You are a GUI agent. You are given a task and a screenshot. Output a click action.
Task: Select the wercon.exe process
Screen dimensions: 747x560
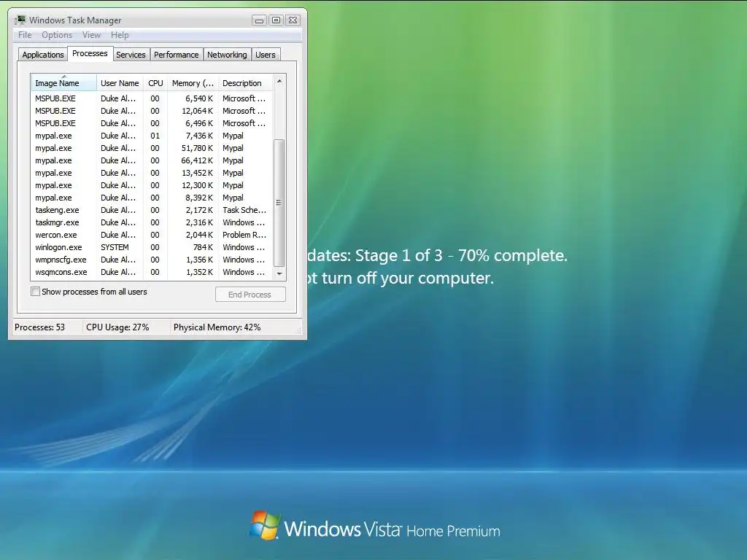click(152, 234)
